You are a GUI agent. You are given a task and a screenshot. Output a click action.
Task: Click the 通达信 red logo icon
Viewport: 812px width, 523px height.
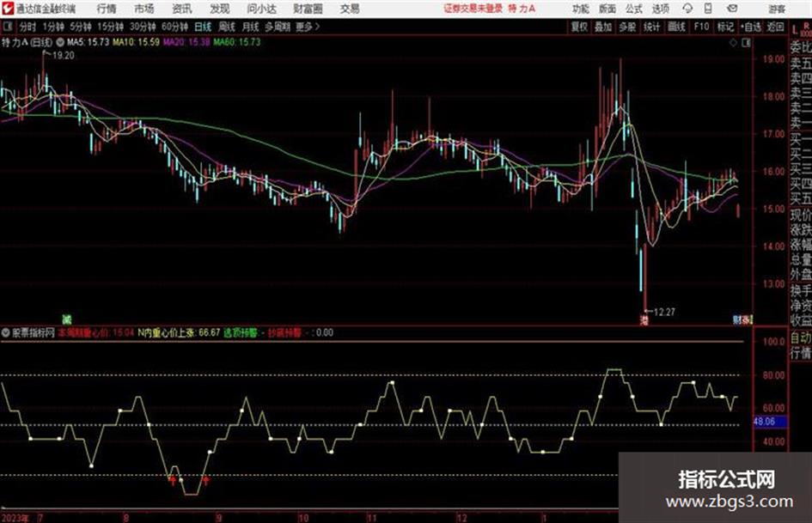pyautogui.click(x=8, y=9)
